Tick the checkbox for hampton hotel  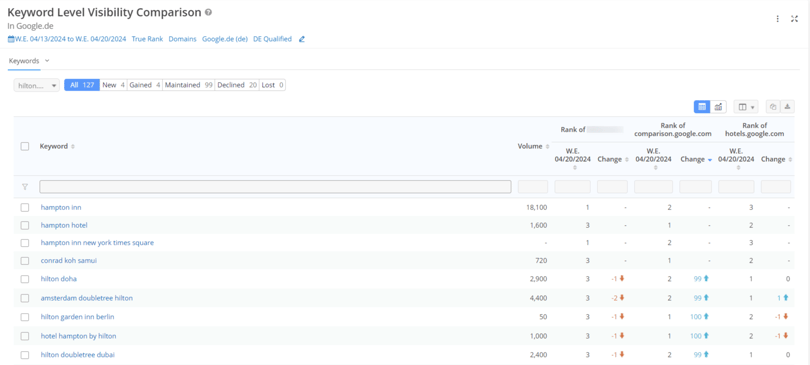click(x=25, y=226)
